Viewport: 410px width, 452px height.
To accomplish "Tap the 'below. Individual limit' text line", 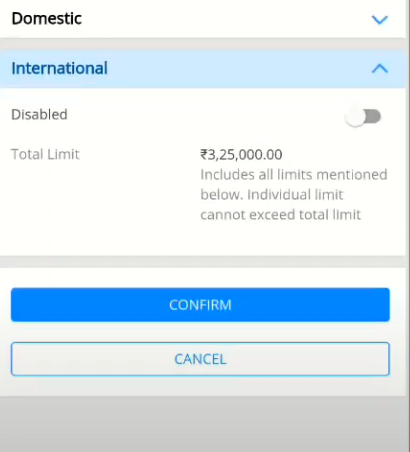I will [272, 195].
